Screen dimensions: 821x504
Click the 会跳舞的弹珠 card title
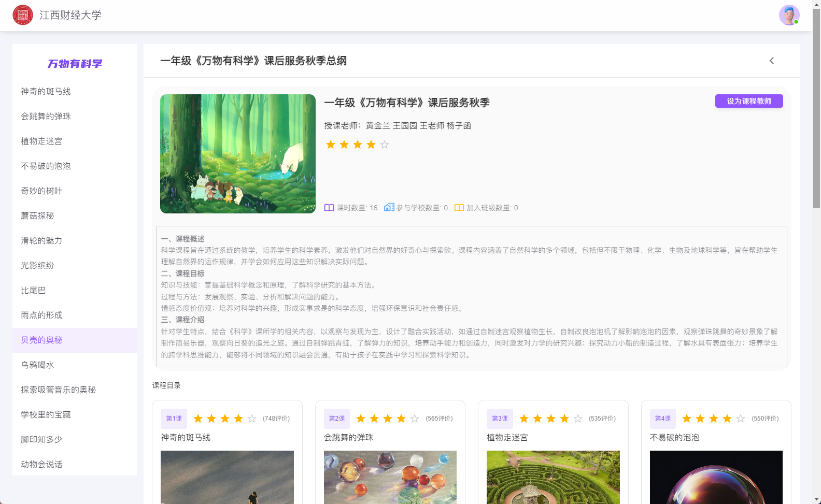point(349,438)
